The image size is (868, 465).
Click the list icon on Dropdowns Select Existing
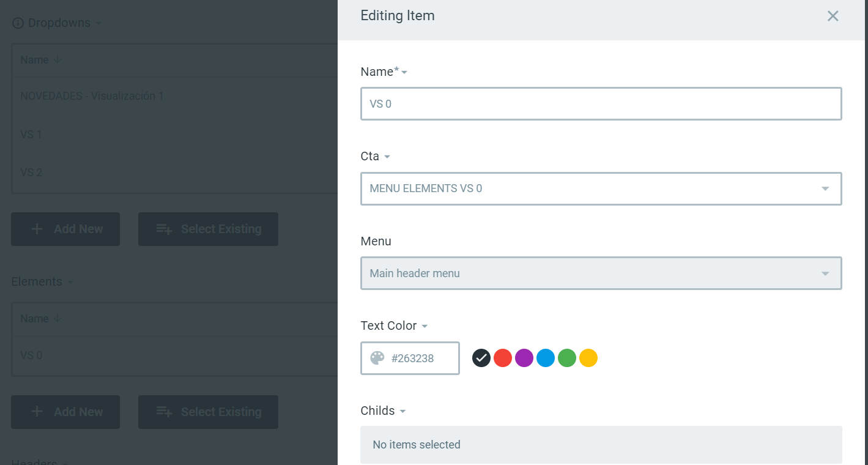(163, 229)
